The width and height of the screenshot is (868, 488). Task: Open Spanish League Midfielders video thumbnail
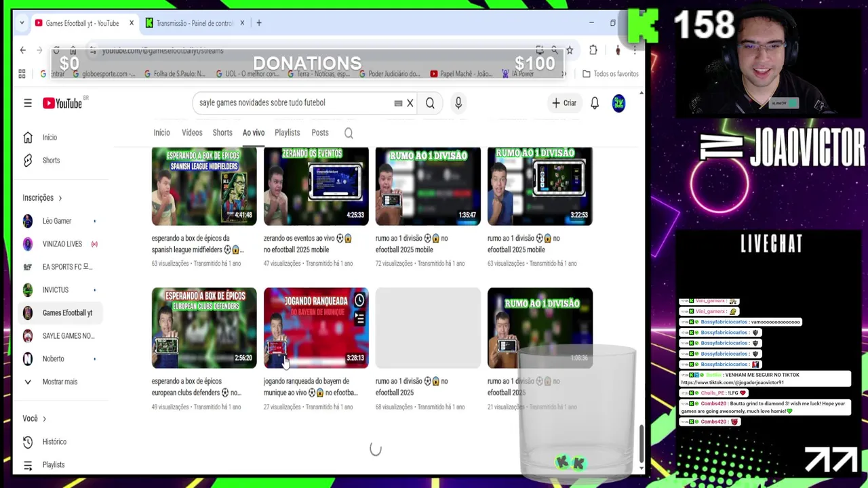tap(204, 186)
